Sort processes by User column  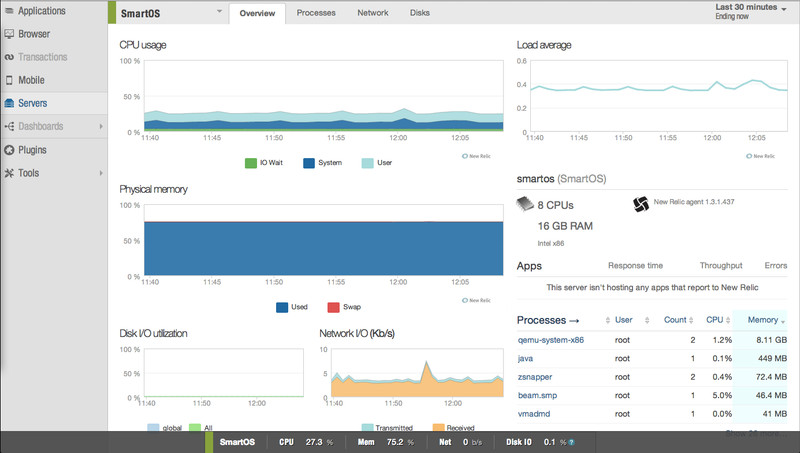tap(623, 320)
